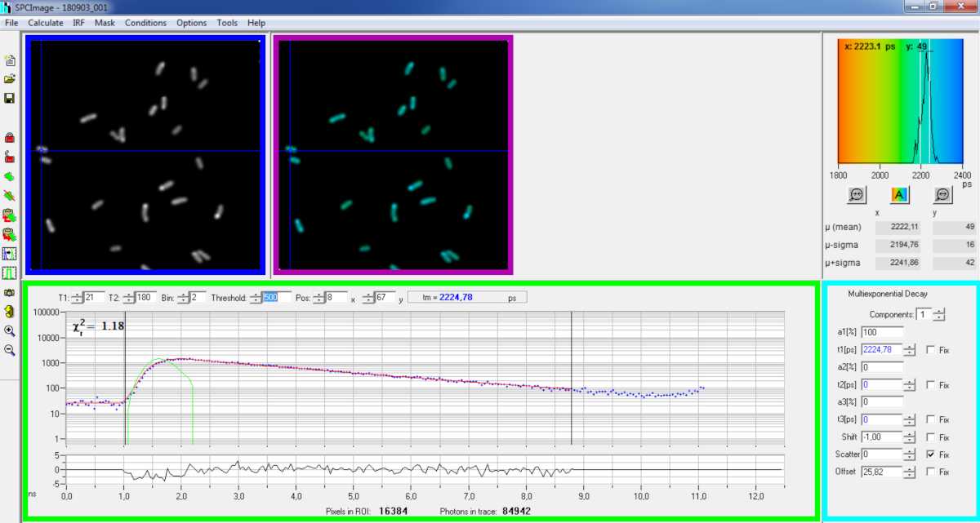Click the Threshold spinner arrows

tap(256, 299)
